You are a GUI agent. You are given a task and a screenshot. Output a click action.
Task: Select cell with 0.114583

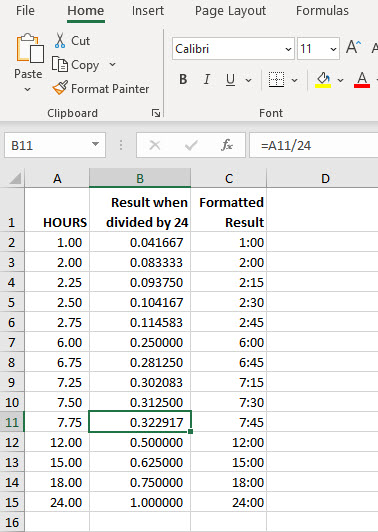140,322
